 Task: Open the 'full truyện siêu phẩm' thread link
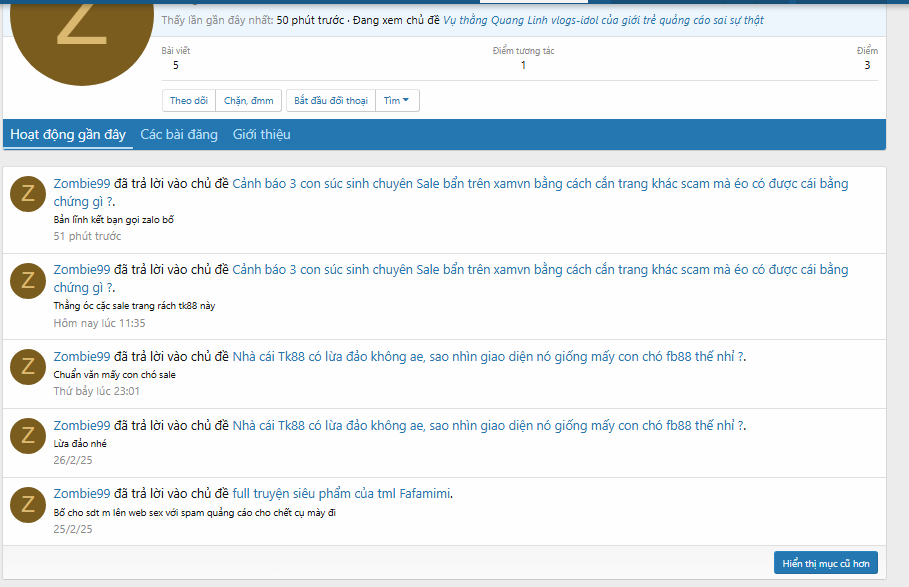click(342, 494)
